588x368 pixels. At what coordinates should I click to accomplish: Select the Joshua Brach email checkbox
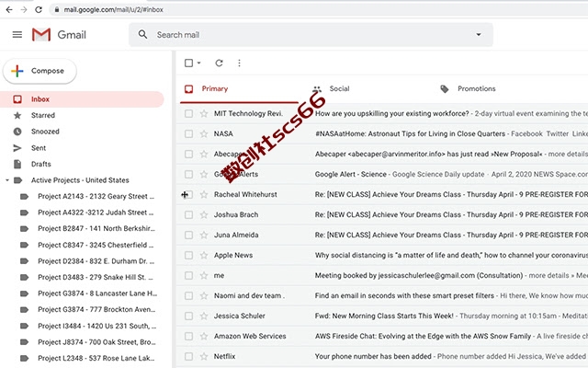pyautogui.click(x=188, y=214)
